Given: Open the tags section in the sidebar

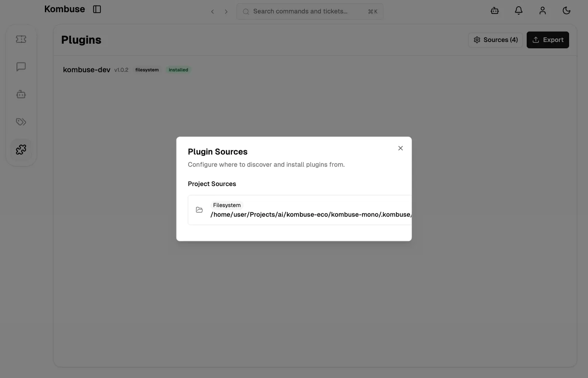Looking at the screenshot, I should point(21,122).
